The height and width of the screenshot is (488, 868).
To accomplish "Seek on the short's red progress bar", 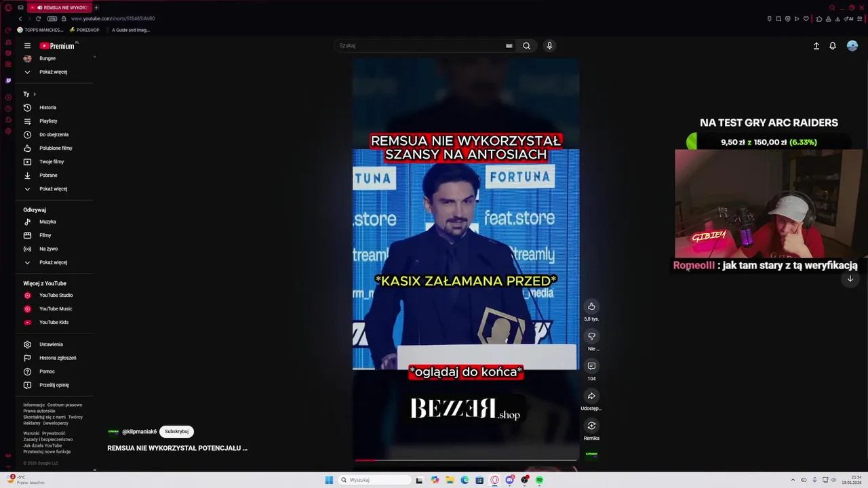I will click(466, 460).
